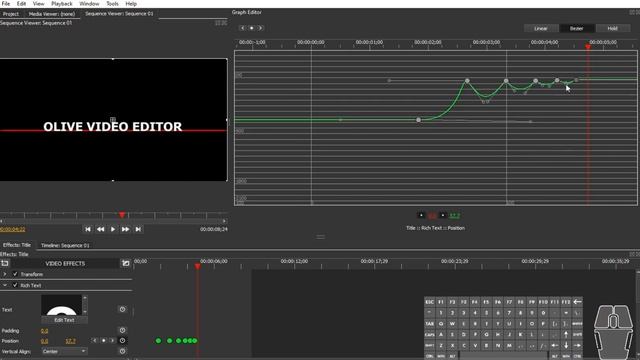
Task: Open the Tools menu
Action: (112, 4)
